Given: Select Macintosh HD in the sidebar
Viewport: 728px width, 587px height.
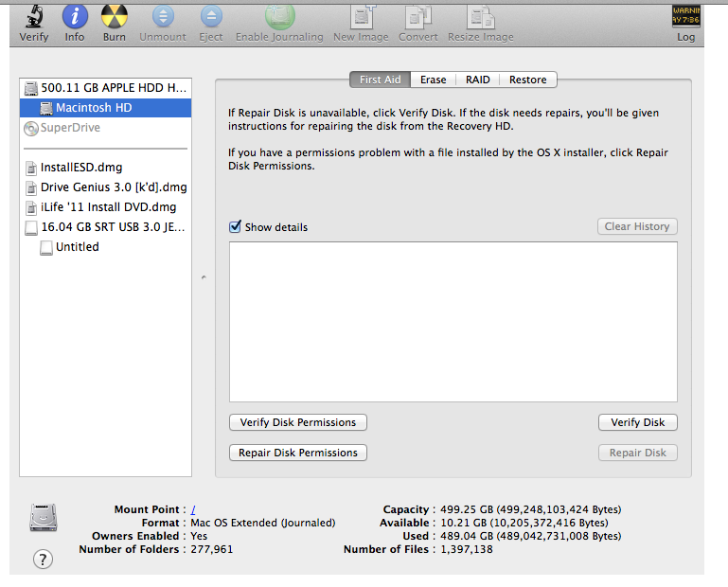Looking at the screenshot, I should point(105,108).
